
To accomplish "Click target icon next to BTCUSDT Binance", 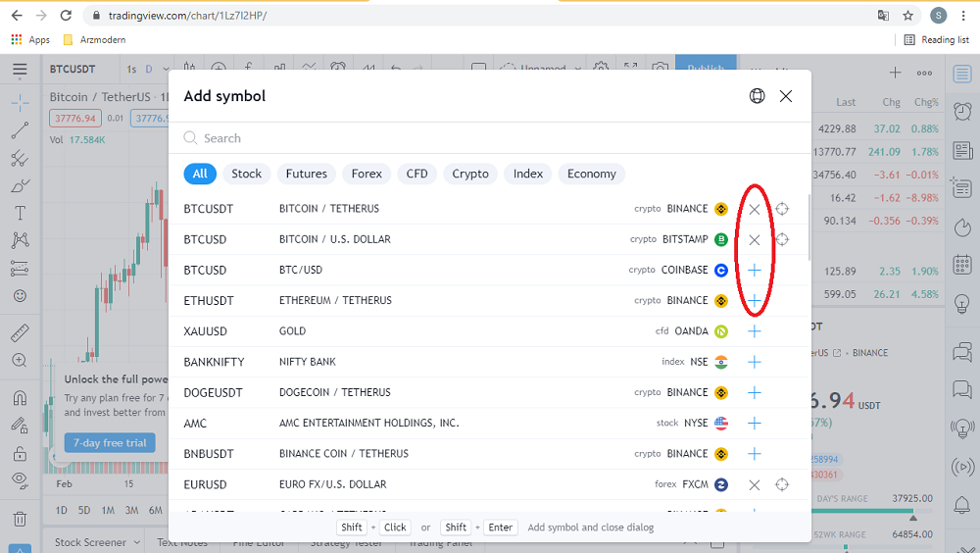I will (x=782, y=209).
